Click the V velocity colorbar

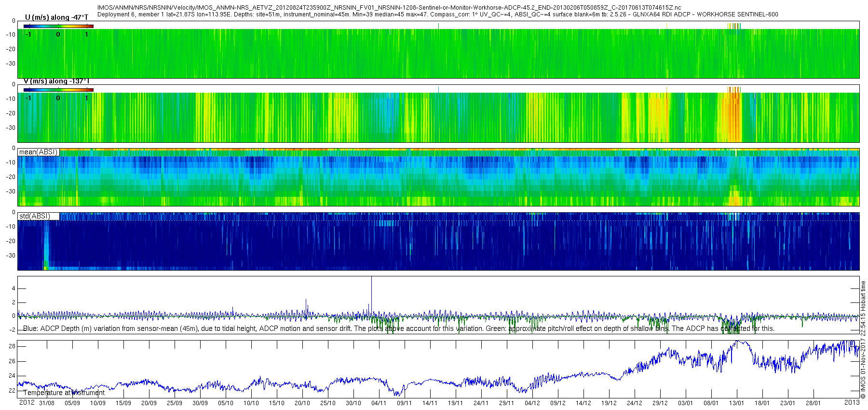[58, 90]
